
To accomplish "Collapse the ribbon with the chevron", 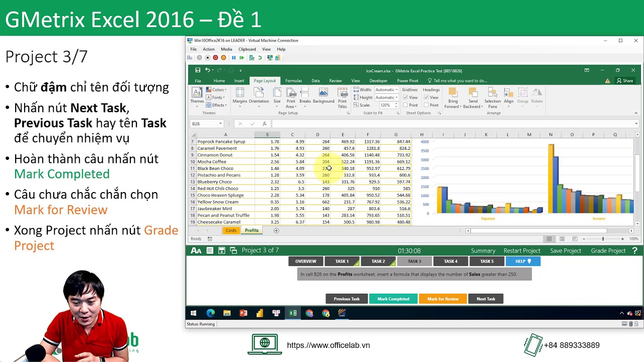I will (x=636, y=113).
